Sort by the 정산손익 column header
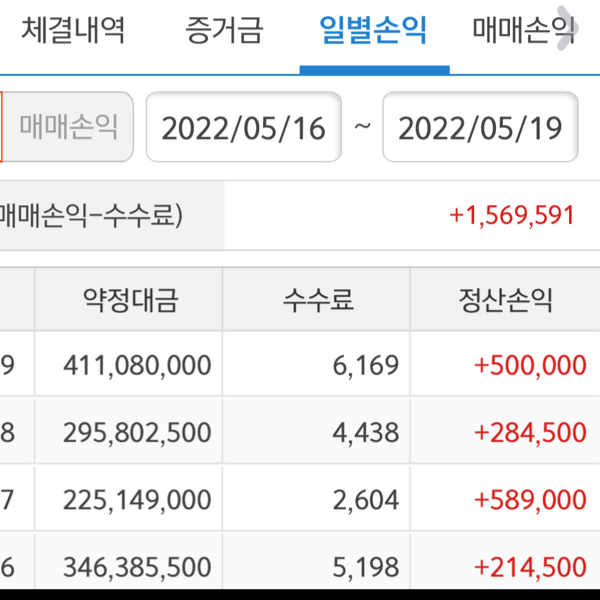This screenshot has width=600, height=600. coord(505,300)
